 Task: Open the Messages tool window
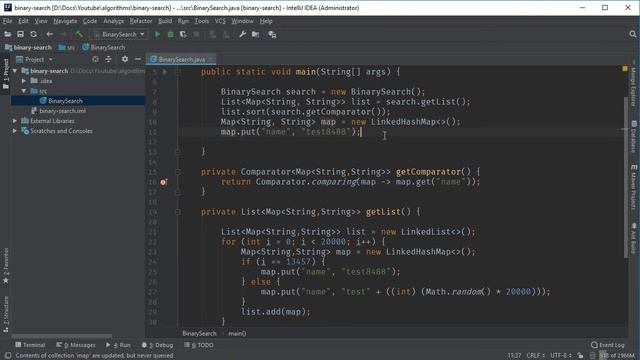tap(76, 345)
